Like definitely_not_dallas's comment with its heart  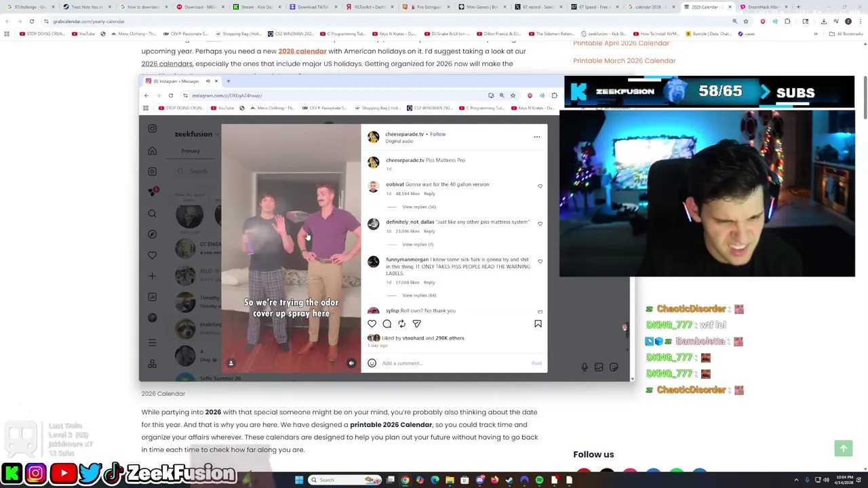pyautogui.click(x=540, y=224)
